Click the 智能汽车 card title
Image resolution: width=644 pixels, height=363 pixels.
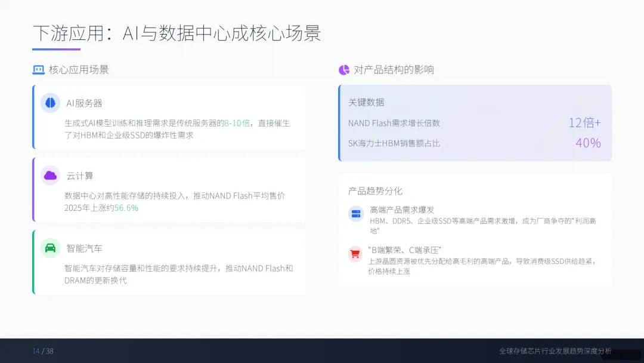point(84,248)
